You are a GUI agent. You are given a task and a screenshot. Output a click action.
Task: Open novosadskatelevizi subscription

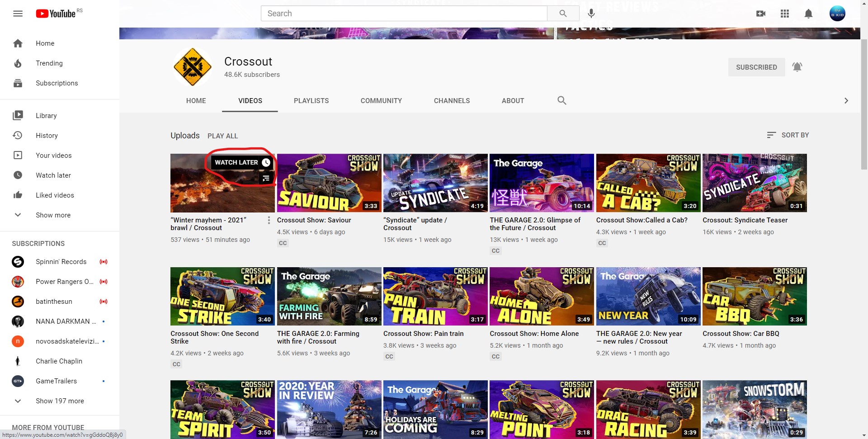(60, 341)
